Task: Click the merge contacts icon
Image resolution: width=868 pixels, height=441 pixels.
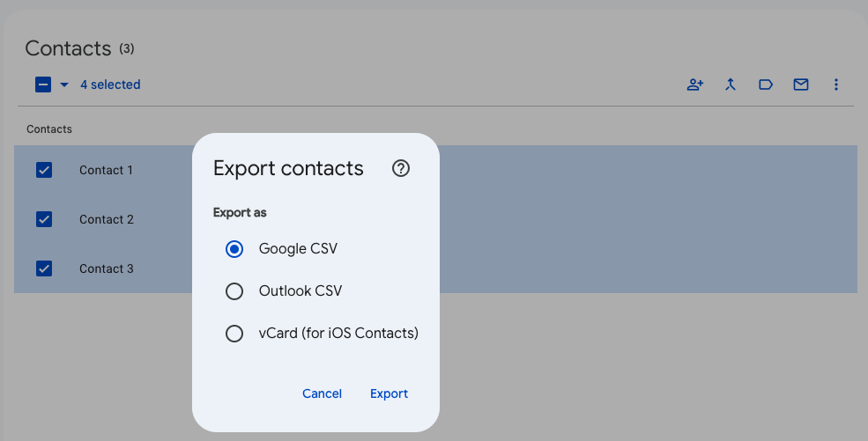Action: click(731, 85)
